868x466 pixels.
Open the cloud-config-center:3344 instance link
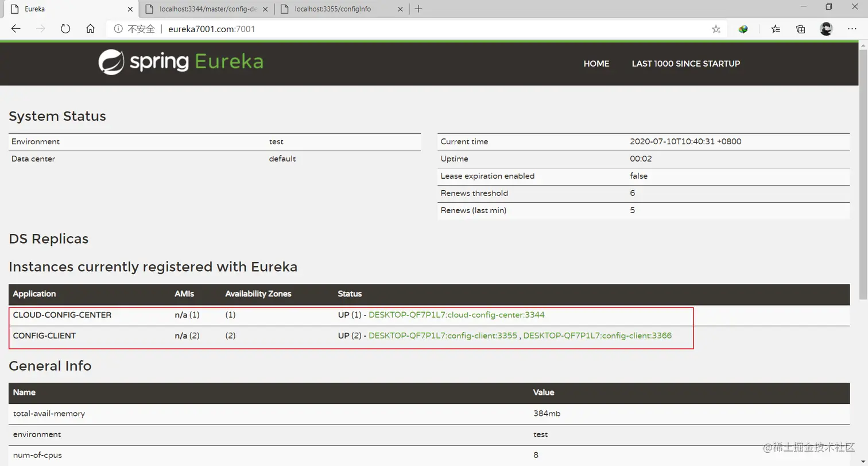[456, 315]
